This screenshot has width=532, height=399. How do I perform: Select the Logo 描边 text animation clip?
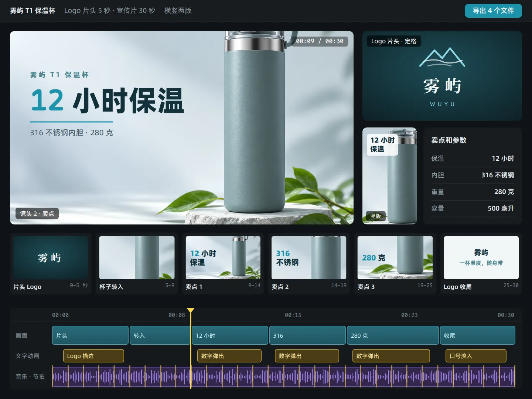point(93,356)
